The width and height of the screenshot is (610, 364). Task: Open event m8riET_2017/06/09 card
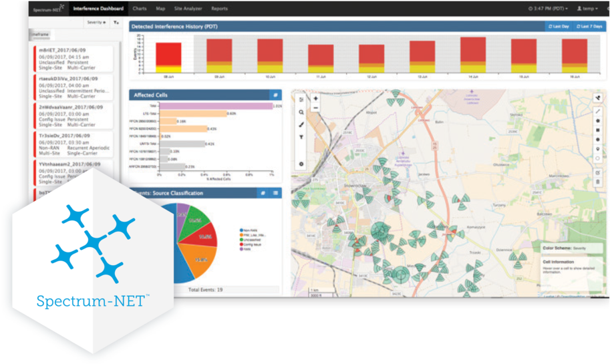coord(73,59)
